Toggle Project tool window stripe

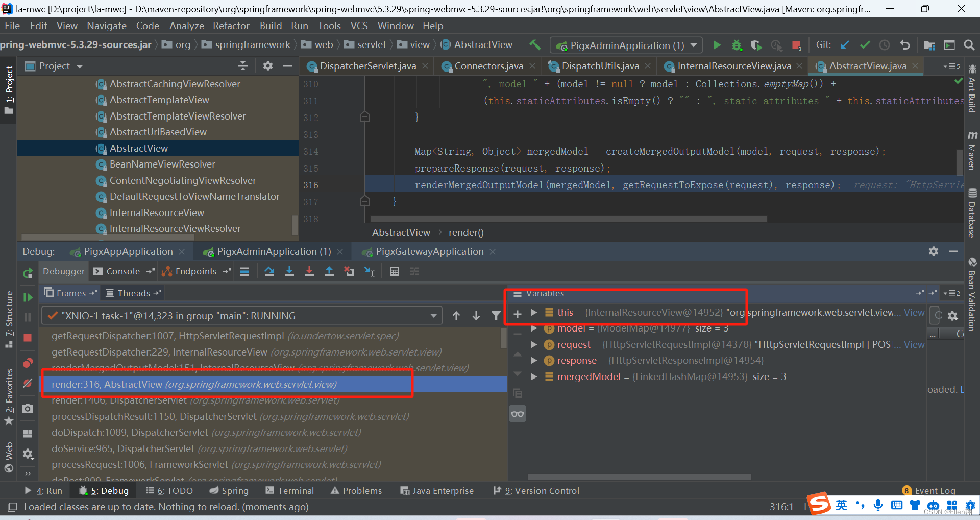tap(9, 89)
